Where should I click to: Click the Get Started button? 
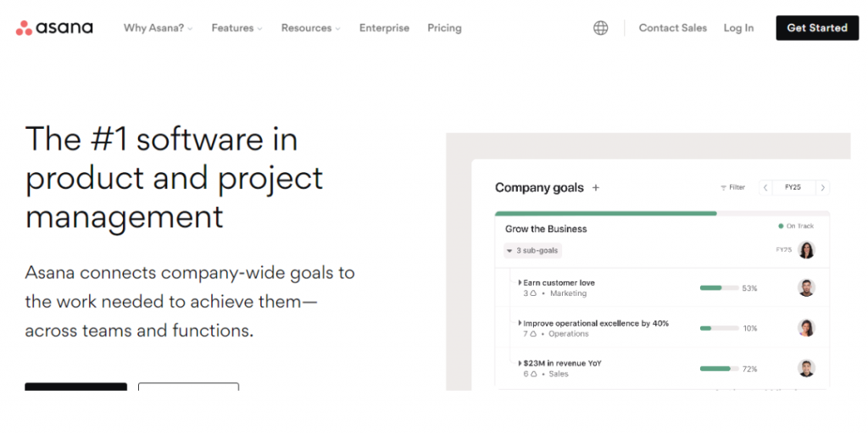pyautogui.click(x=816, y=28)
